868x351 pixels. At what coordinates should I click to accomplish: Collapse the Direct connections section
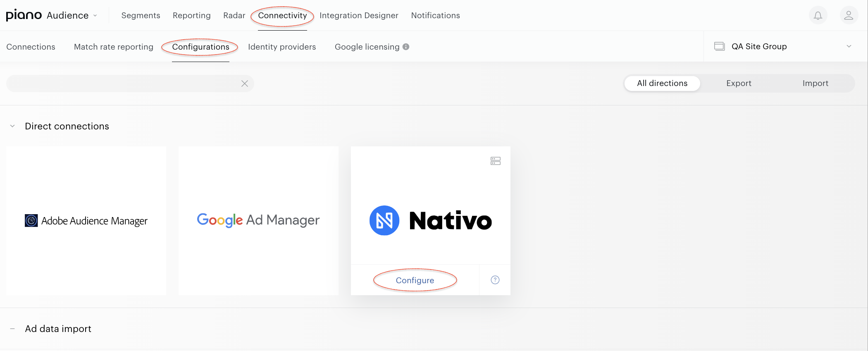tap(12, 126)
